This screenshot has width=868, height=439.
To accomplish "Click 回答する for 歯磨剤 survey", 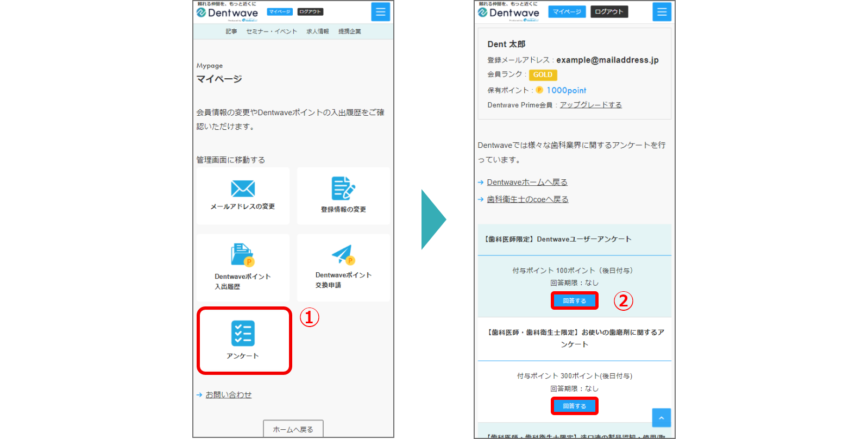I will (575, 406).
